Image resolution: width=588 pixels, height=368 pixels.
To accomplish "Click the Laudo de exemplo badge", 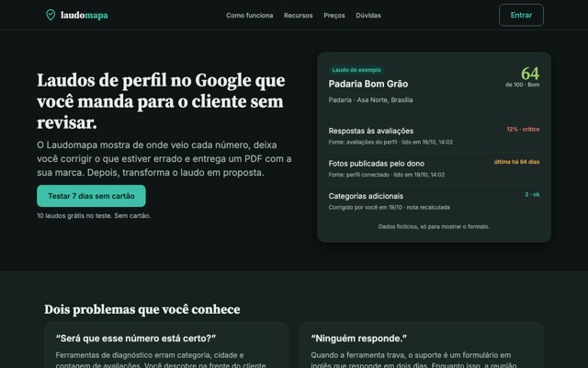I will click(x=356, y=70).
